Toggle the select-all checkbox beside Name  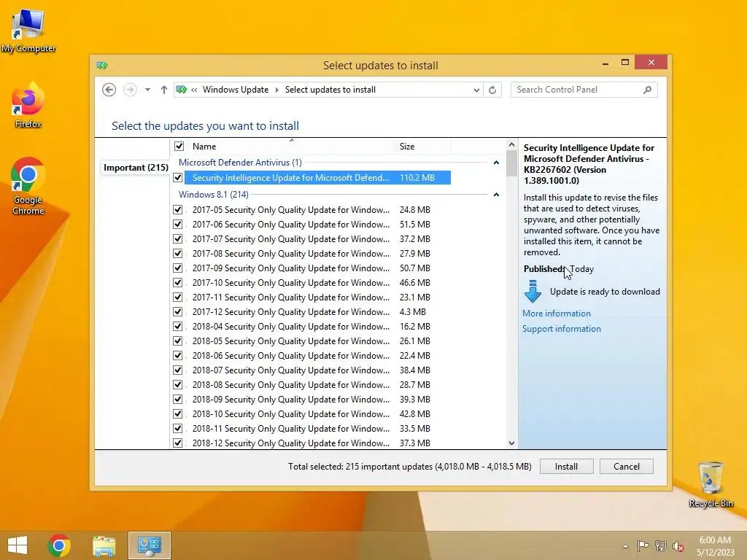coord(179,146)
